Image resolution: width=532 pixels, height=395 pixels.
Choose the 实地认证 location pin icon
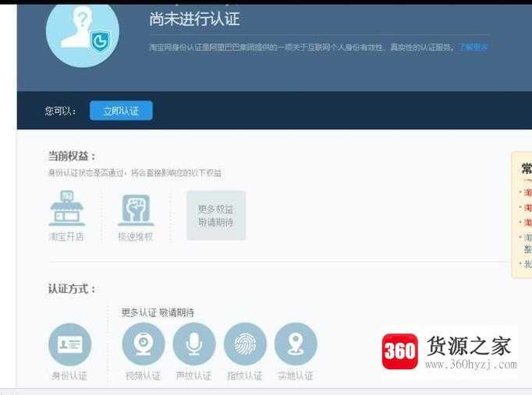pyautogui.click(x=296, y=344)
